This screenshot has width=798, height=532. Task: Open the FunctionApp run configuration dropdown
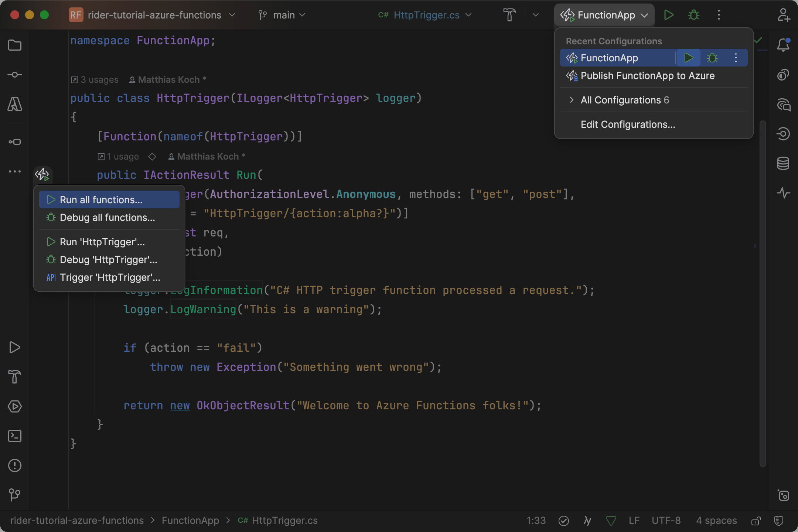[604, 15]
